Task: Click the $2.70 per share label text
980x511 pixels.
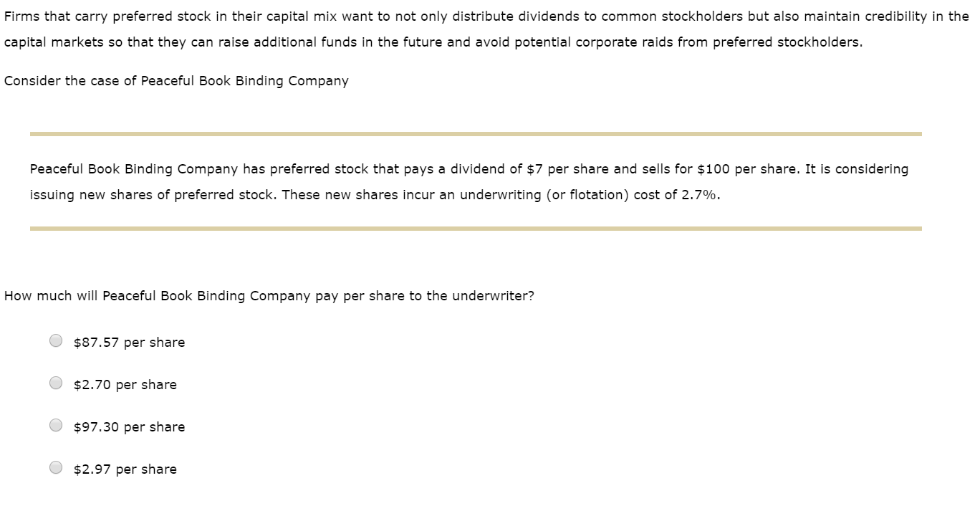Action: (125, 384)
